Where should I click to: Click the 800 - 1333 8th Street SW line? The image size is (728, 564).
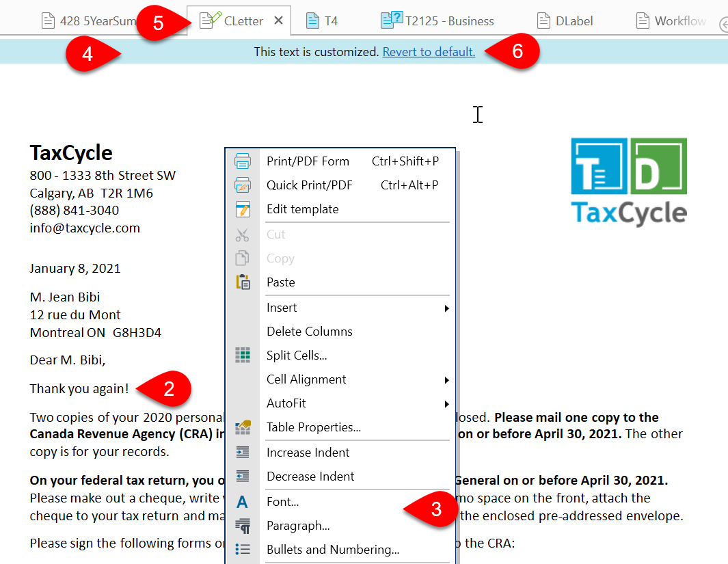103,176
